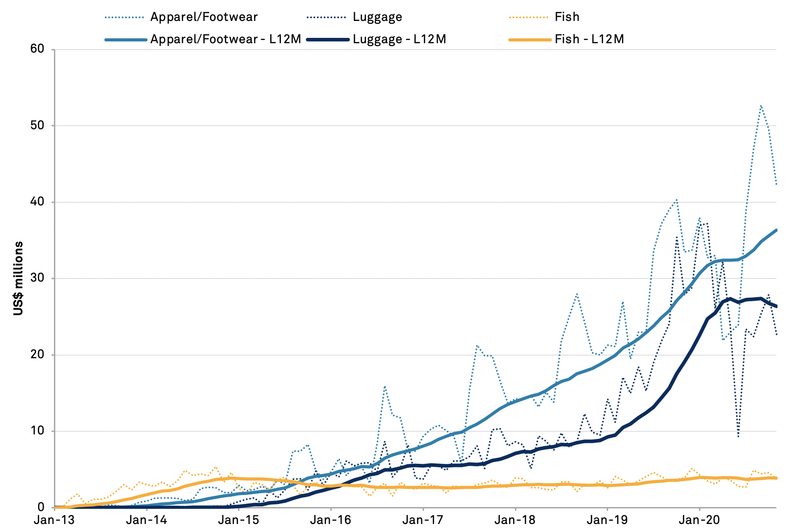The height and width of the screenshot is (532, 798).
Task: Click the Apparel/Footwear - L12M legend label
Action: click(226, 39)
